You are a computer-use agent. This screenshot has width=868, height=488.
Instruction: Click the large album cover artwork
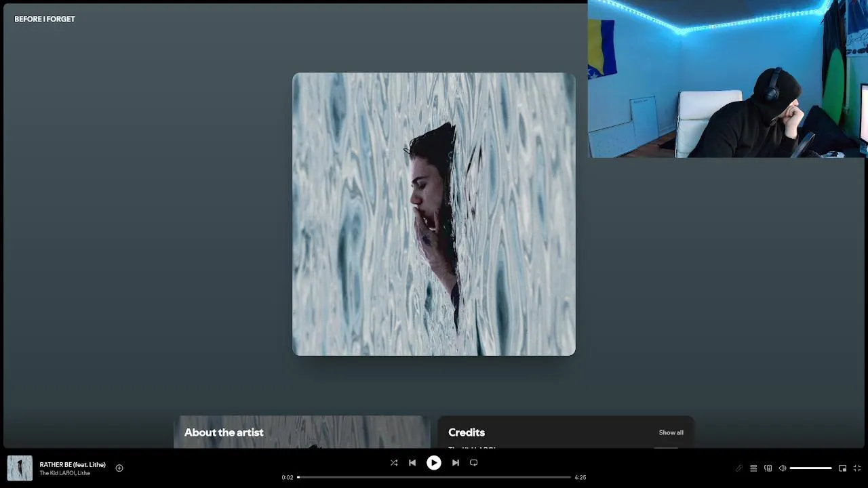pyautogui.click(x=434, y=214)
